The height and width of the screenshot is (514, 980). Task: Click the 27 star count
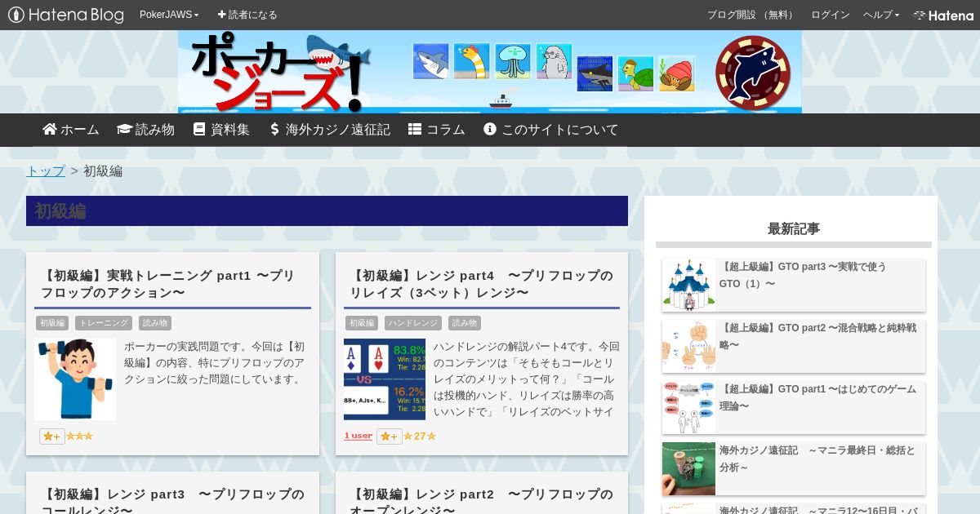tap(420, 436)
